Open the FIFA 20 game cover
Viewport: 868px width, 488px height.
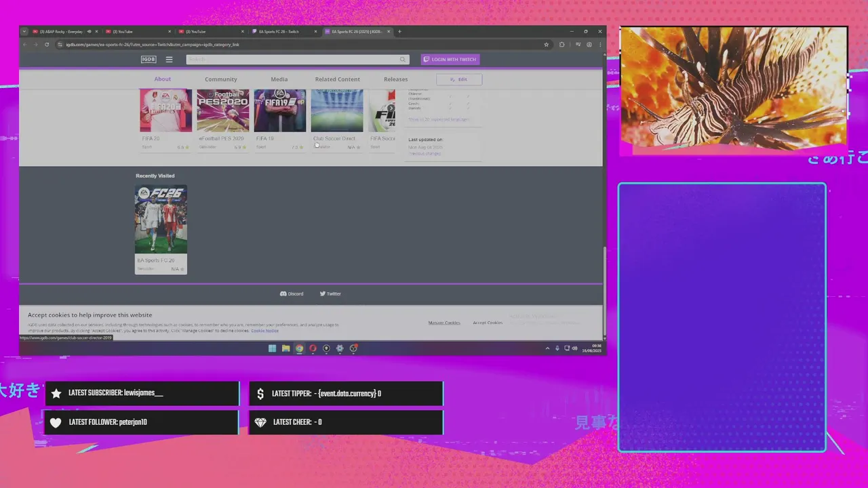pyautogui.click(x=166, y=110)
